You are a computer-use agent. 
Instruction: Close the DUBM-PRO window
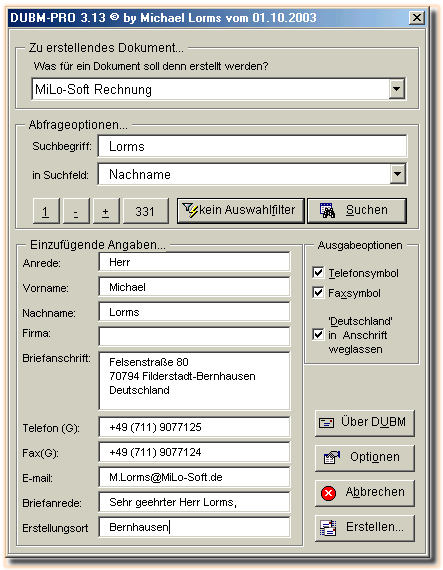coord(416,17)
